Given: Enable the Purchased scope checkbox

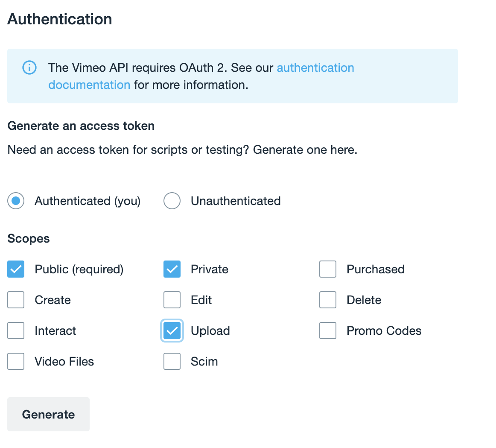Looking at the screenshot, I should click(x=328, y=269).
